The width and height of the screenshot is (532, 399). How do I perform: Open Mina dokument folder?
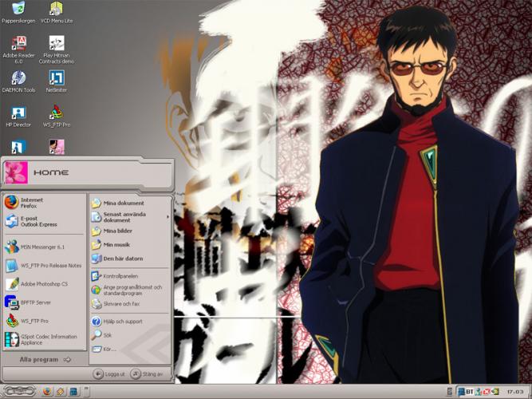pos(130,203)
